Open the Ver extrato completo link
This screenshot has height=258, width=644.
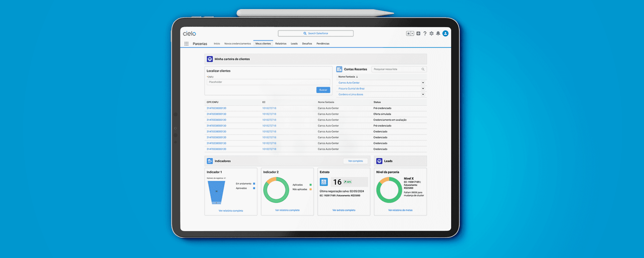344,210
